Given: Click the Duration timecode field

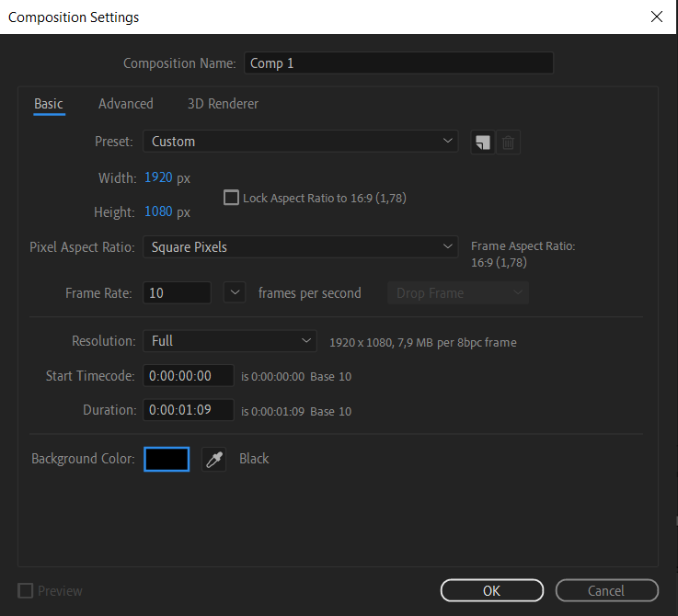Looking at the screenshot, I should coord(189,411).
